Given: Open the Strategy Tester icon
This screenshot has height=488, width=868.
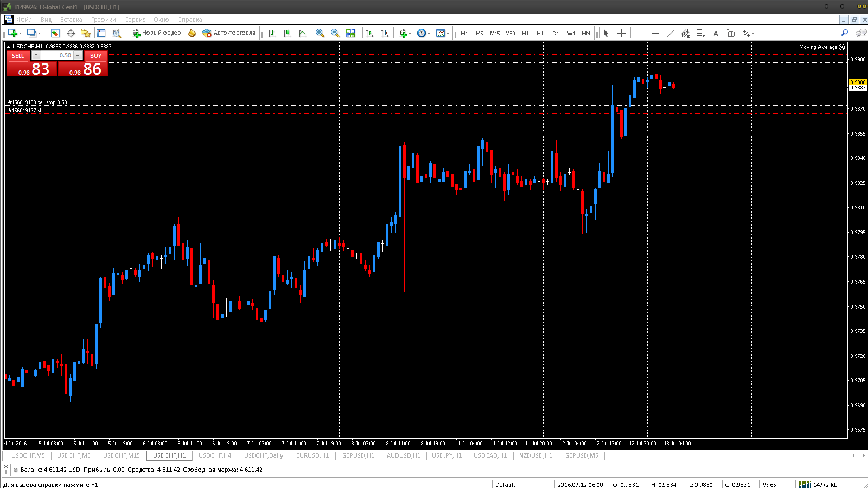Looking at the screenshot, I should coord(116,33).
